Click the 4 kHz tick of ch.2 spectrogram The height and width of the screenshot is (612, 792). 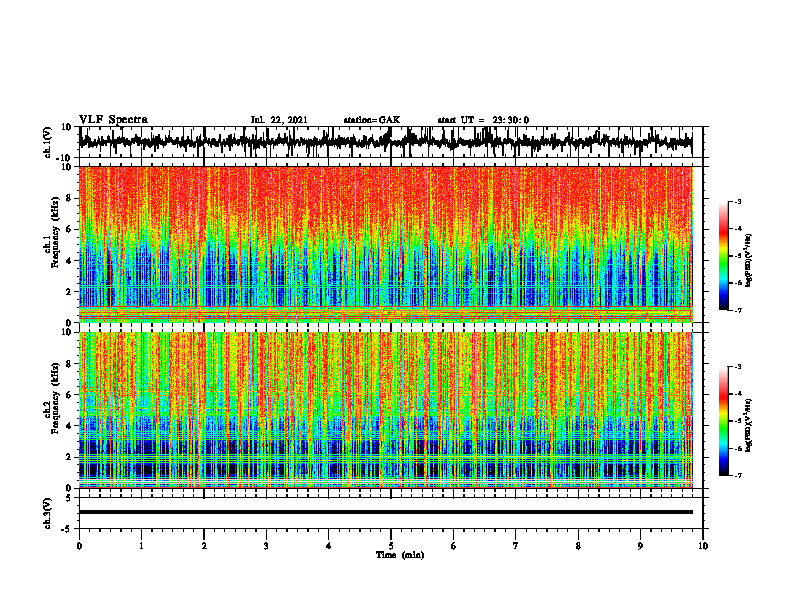click(x=69, y=426)
